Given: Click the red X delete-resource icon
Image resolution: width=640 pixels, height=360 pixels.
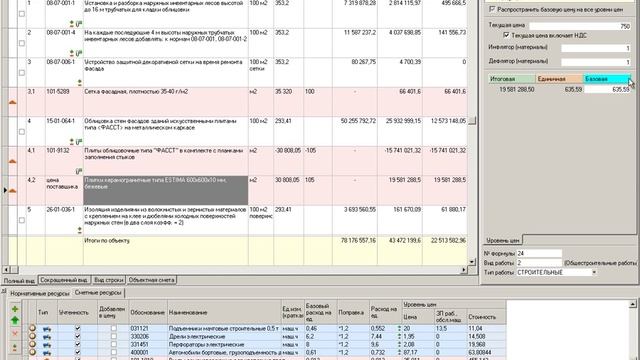Looking at the screenshot, I should [x=15, y=333].
